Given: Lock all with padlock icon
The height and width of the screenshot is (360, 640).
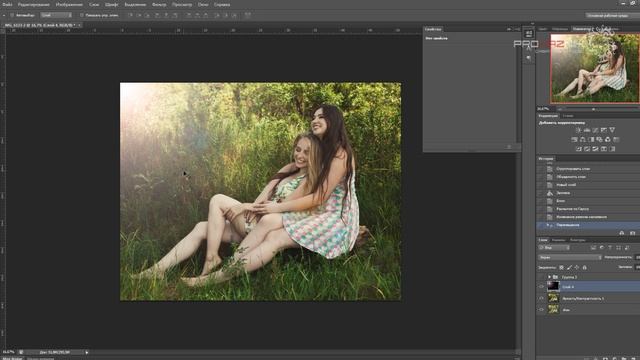Looking at the screenshot, I should tap(584, 267).
